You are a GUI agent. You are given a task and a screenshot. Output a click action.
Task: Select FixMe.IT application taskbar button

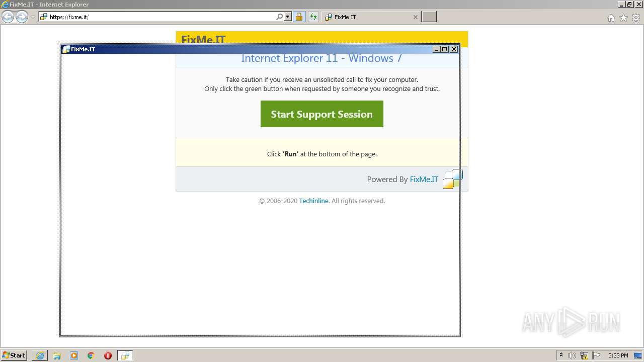pos(125,355)
